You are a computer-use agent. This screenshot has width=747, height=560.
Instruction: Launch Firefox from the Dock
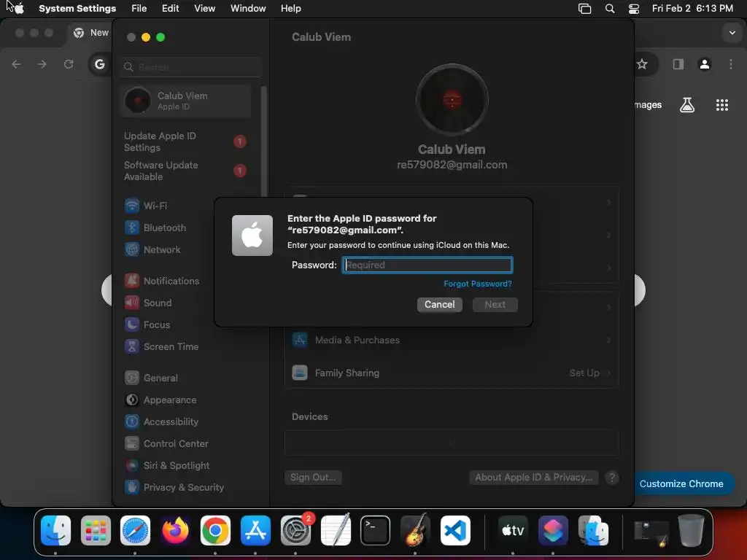(x=175, y=531)
